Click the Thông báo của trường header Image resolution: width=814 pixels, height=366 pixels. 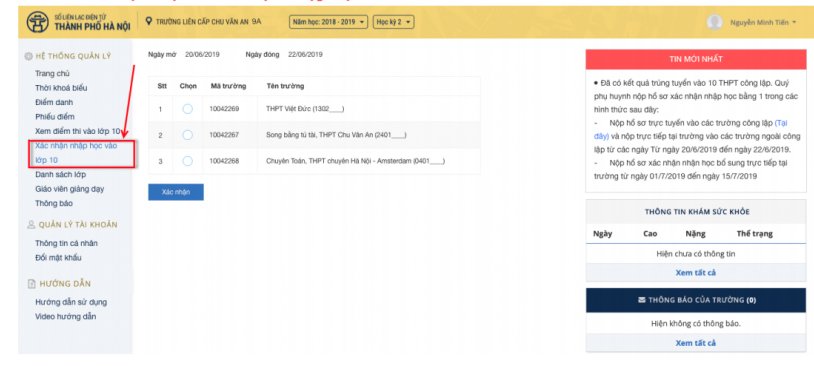click(696, 300)
